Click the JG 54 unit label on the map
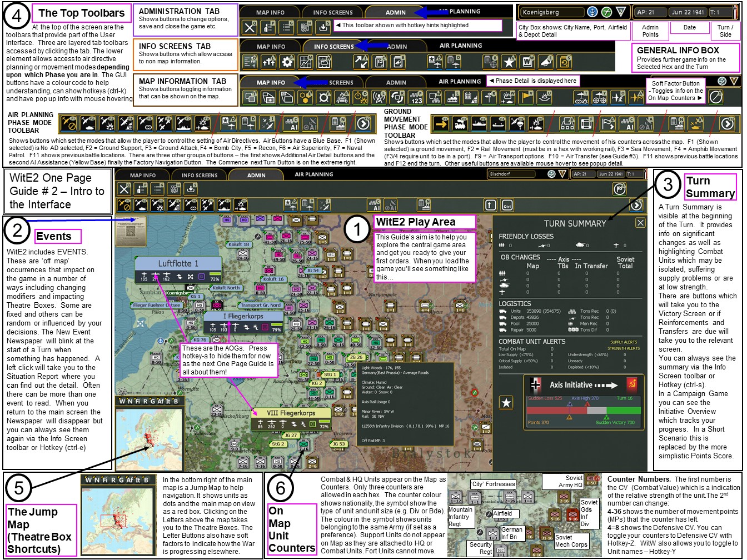The width and height of the screenshot is (747, 560). click(x=313, y=271)
